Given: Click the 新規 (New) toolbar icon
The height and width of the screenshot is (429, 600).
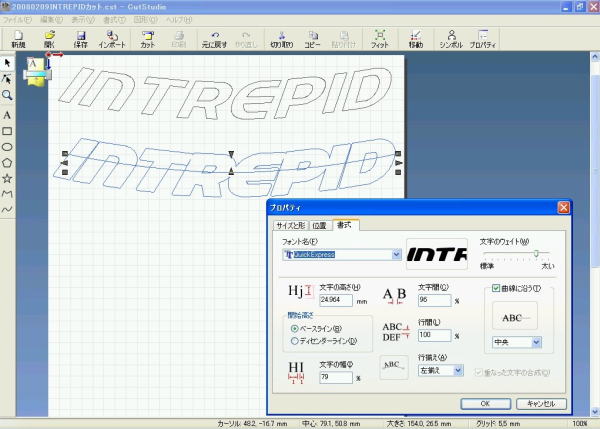Looking at the screenshot, I should 18,39.
